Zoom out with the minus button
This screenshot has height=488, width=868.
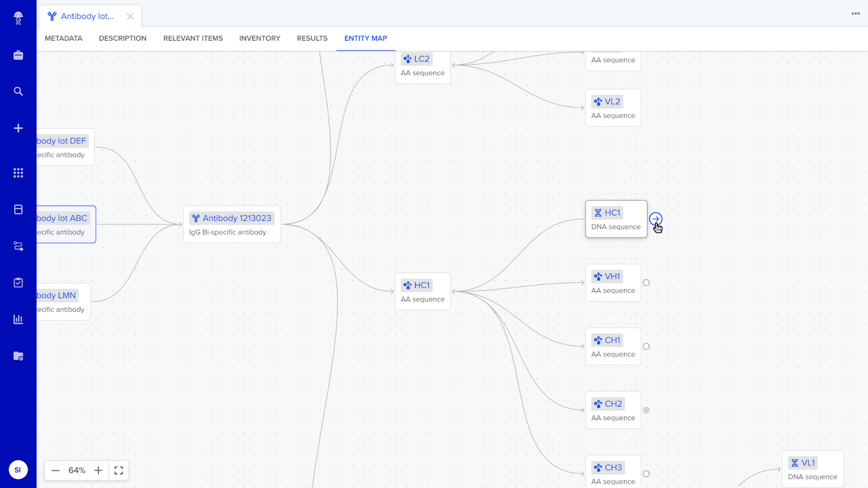click(55, 470)
